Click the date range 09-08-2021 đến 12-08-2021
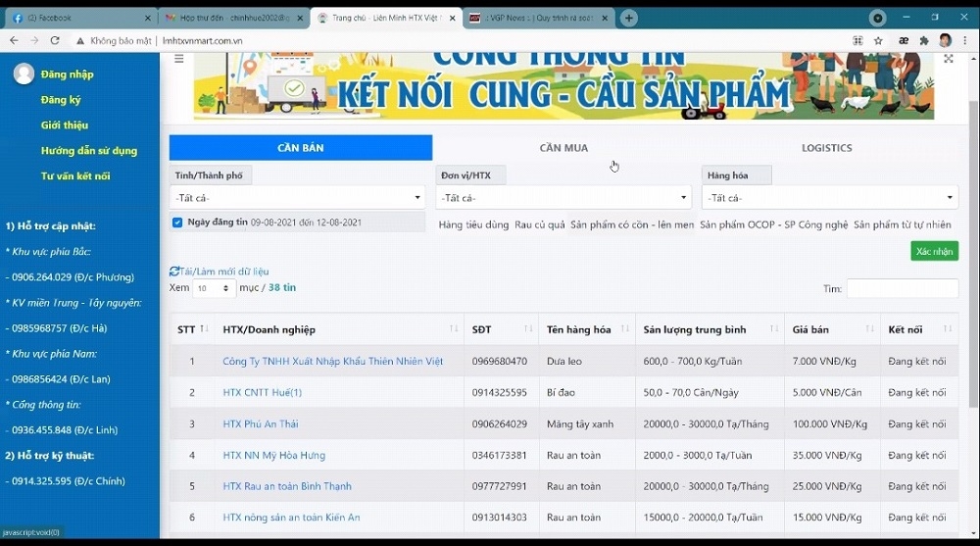This screenshot has height=546, width=980. click(x=306, y=223)
